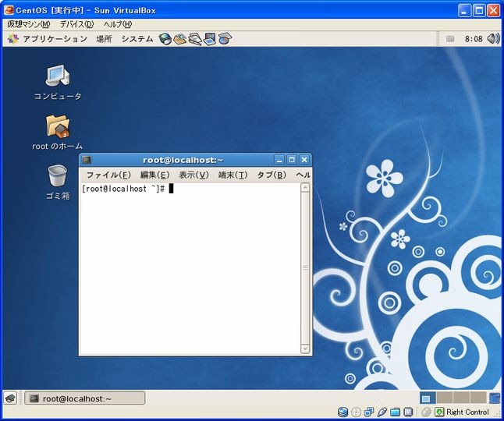Open the root のホーム folder icon

[58, 126]
